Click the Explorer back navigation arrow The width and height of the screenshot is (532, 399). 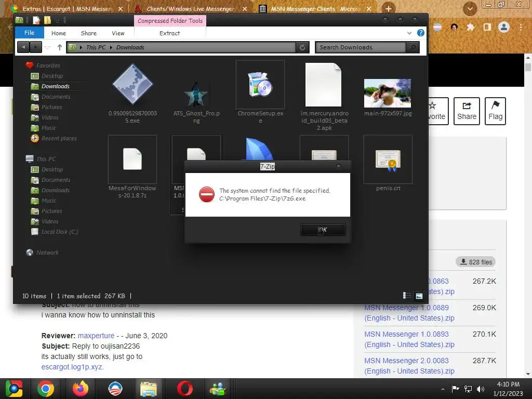tap(23, 47)
